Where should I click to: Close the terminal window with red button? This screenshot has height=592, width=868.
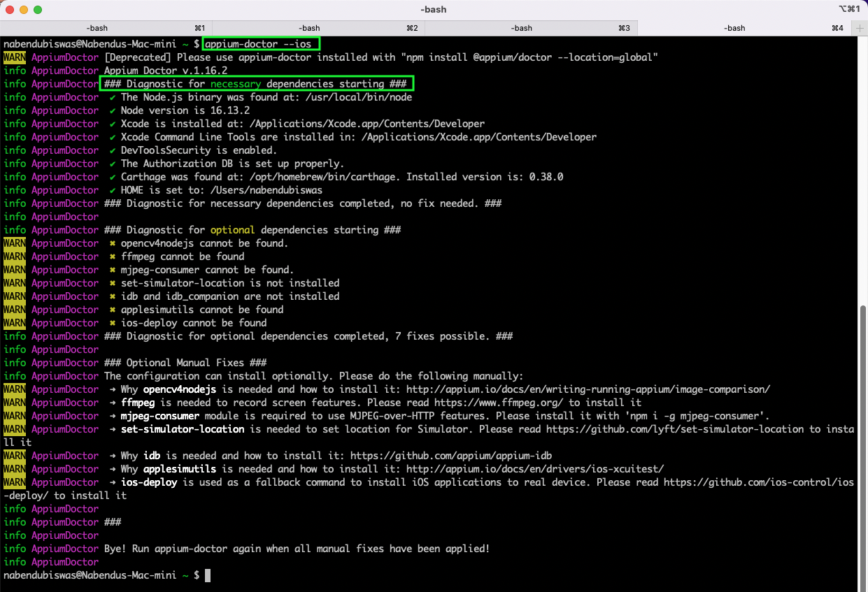point(10,10)
